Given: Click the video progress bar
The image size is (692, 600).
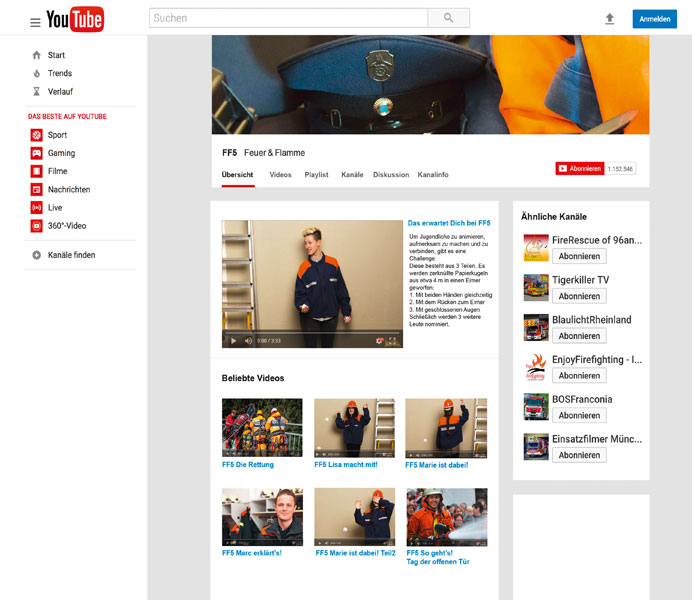Looking at the screenshot, I should [x=312, y=332].
